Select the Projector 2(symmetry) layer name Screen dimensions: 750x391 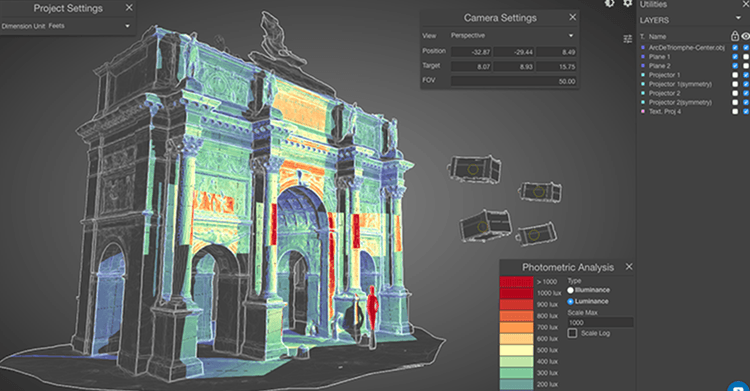pos(680,102)
